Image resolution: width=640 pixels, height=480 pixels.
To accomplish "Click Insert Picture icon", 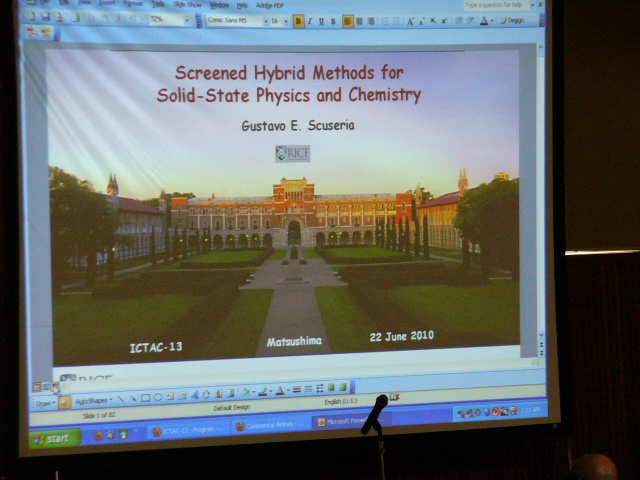I will 230,393.
